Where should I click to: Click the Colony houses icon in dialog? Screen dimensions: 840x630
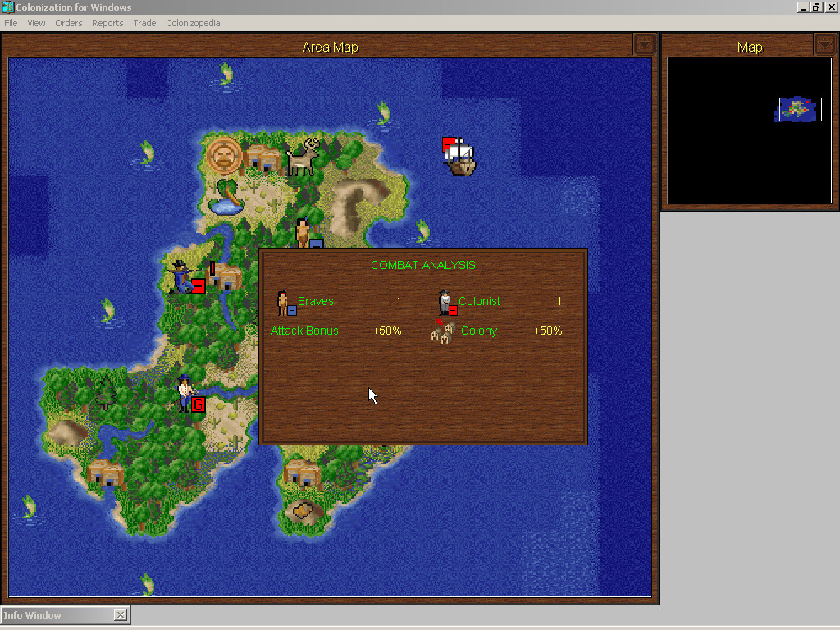click(x=443, y=332)
